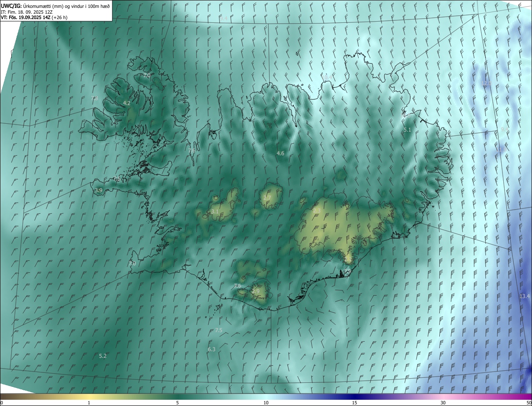This screenshot has width=532, height=406.
Task: Click the 10 tick on the color scale
Action: click(x=266, y=403)
